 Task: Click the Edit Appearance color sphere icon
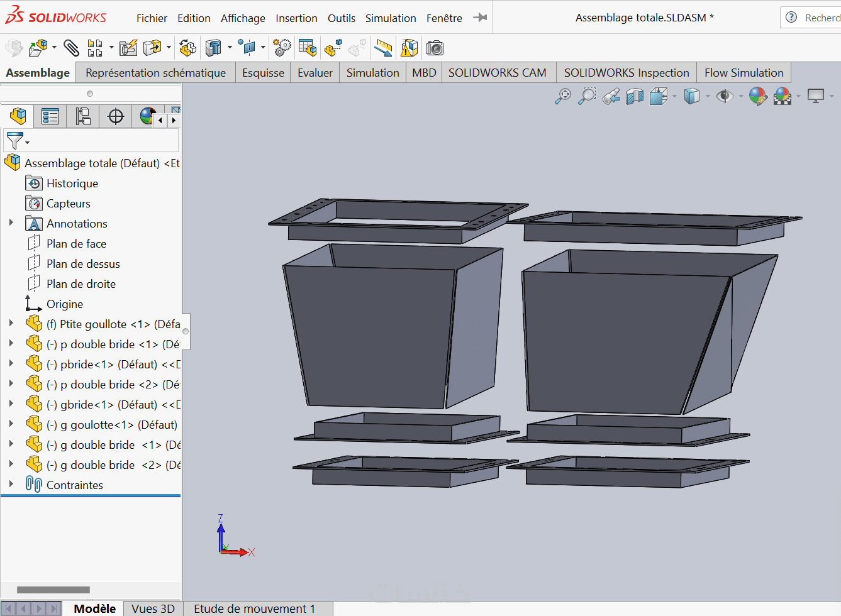coord(758,96)
